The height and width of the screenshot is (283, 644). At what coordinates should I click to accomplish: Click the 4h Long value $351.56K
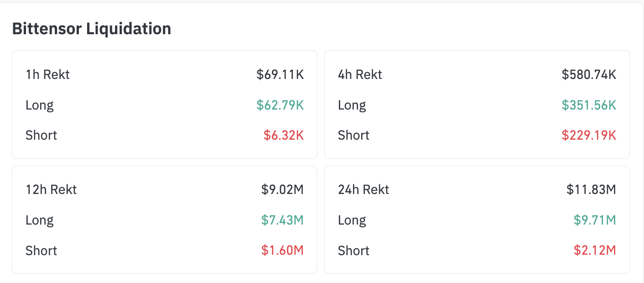(x=589, y=105)
